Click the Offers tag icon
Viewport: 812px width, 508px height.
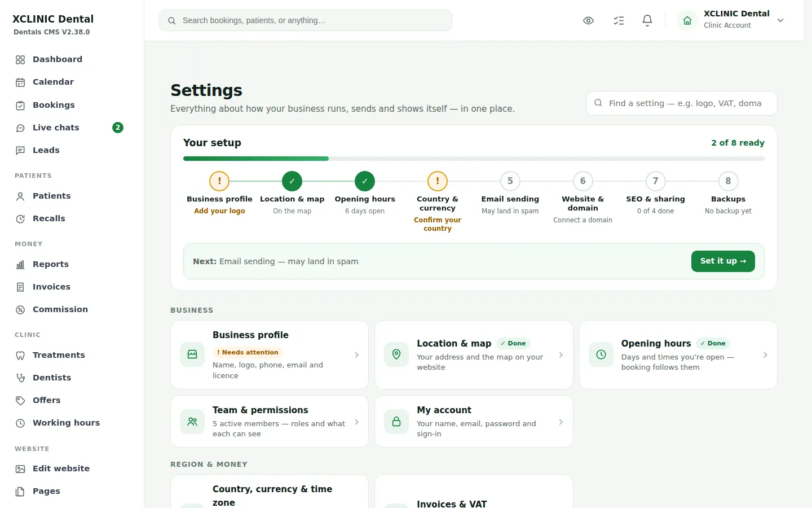pyautogui.click(x=20, y=401)
